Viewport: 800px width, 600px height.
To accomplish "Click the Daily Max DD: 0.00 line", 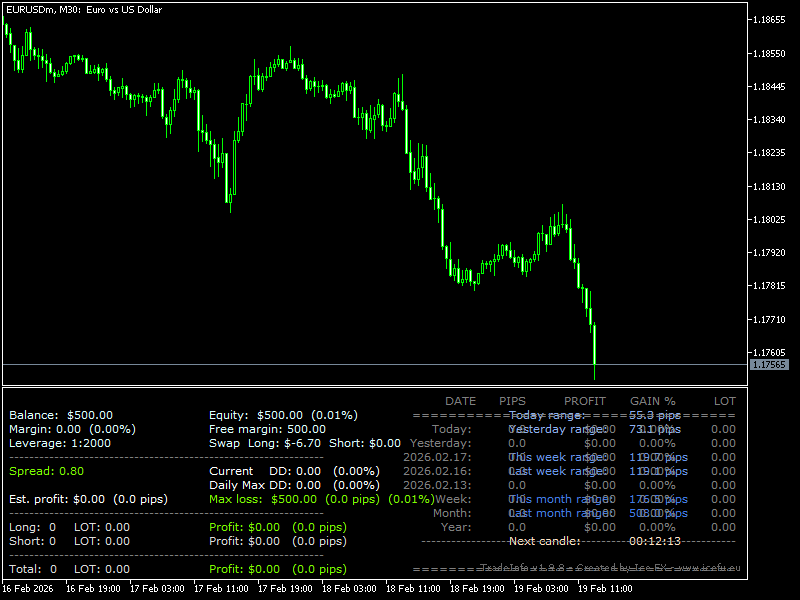I will pos(294,485).
